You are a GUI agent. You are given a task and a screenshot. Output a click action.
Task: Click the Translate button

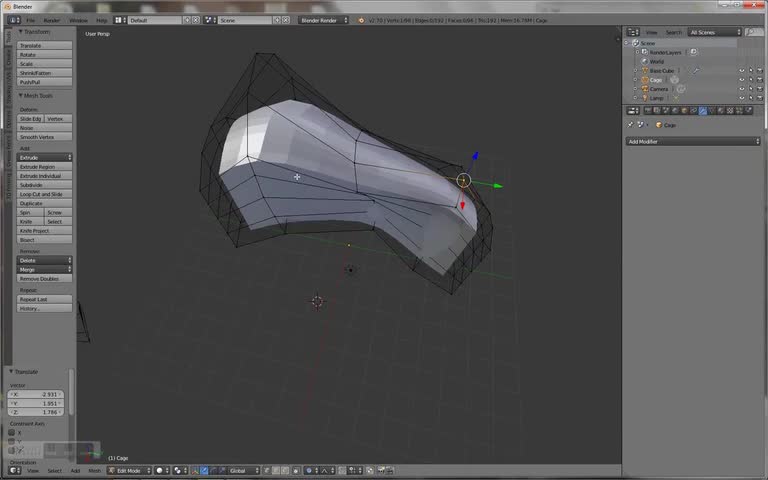pyautogui.click(x=45, y=45)
